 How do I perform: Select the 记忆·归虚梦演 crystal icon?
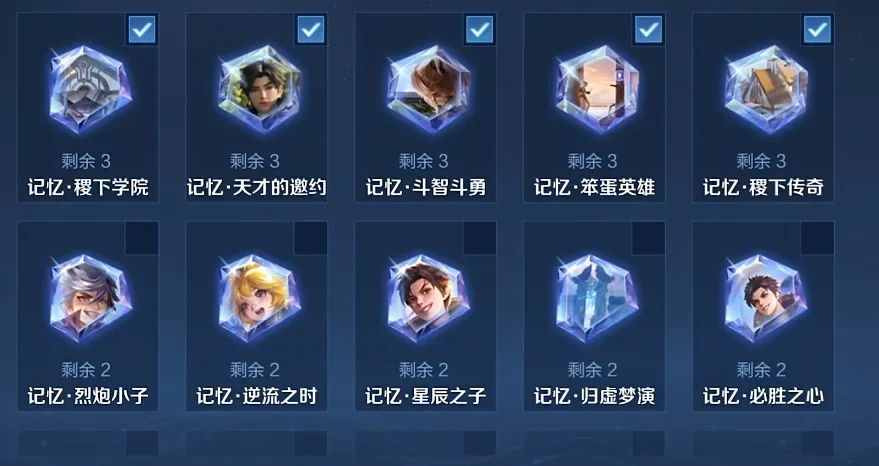tap(596, 298)
